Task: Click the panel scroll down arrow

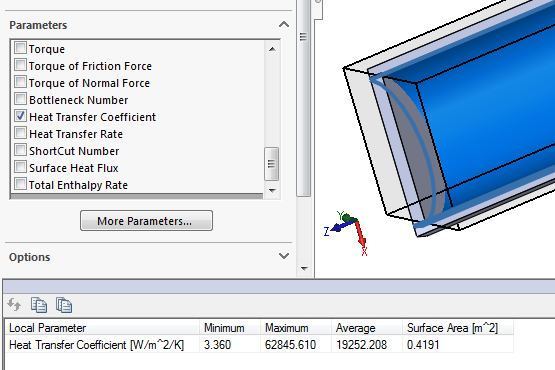Action: [304, 268]
